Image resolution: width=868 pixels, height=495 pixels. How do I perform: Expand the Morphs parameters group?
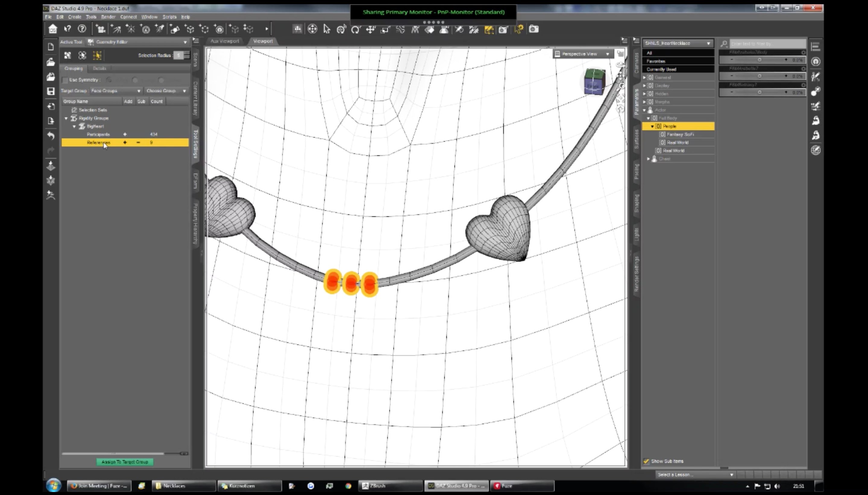pyautogui.click(x=644, y=102)
